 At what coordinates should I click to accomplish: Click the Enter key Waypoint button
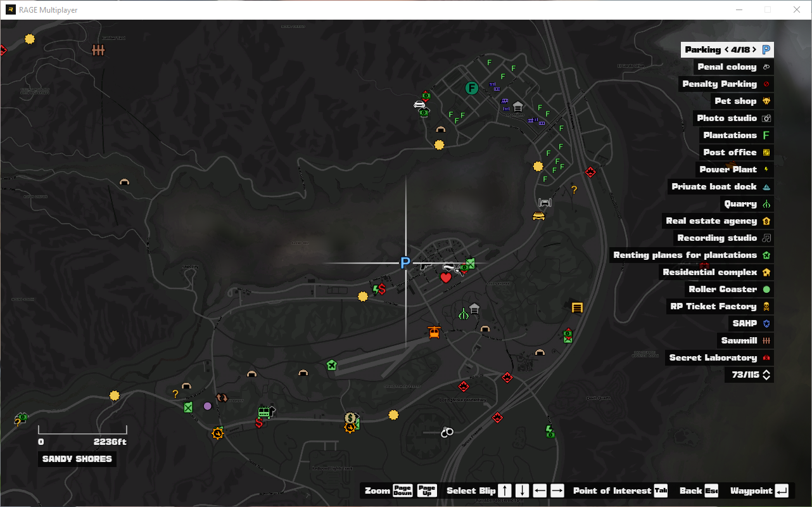[x=782, y=491]
